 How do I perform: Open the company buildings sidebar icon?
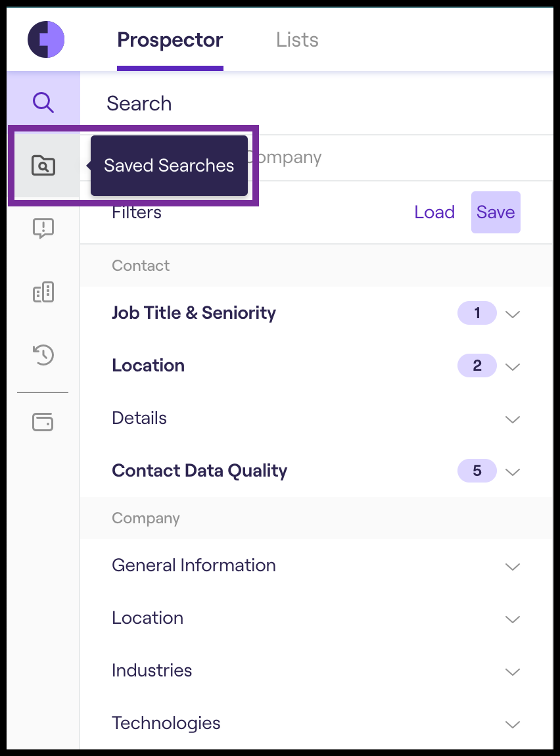click(x=43, y=292)
